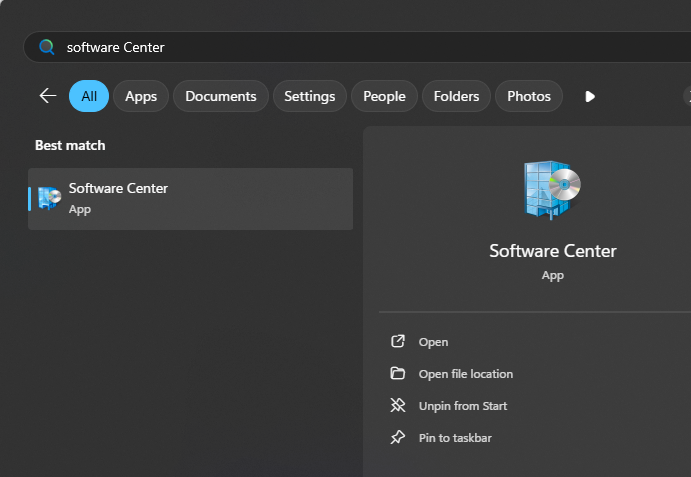Choose the Settings filter

310,96
